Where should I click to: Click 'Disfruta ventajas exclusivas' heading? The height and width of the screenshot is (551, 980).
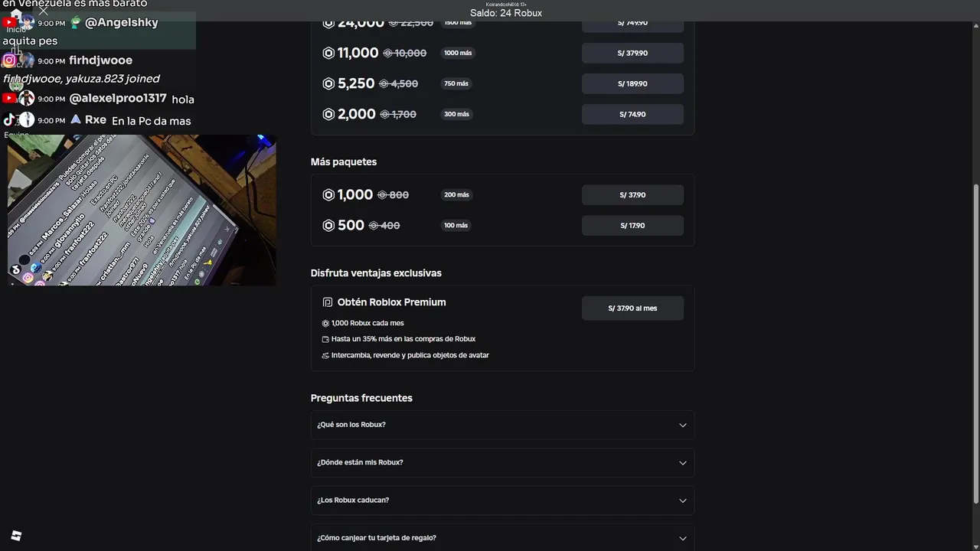coord(376,272)
